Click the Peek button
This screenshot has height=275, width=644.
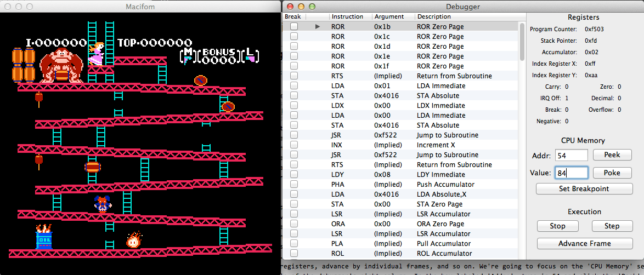click(612, 155)
